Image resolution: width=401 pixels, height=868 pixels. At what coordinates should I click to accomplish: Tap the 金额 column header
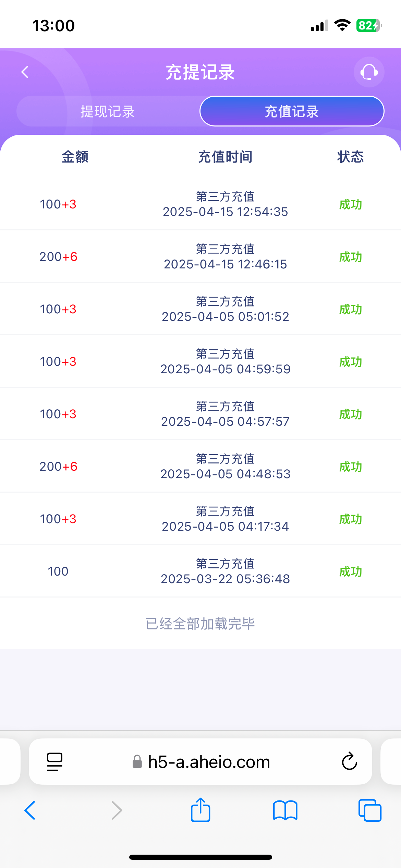(x=75, y=157)
